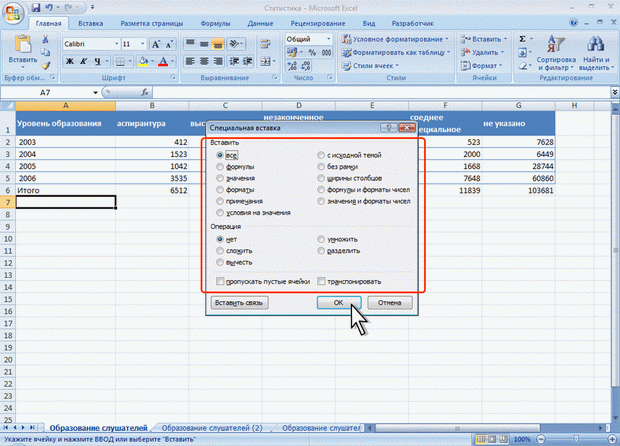Toggle italic К formatting
Viewport: 620px width, 446px height.
click(x=83, y=61)
